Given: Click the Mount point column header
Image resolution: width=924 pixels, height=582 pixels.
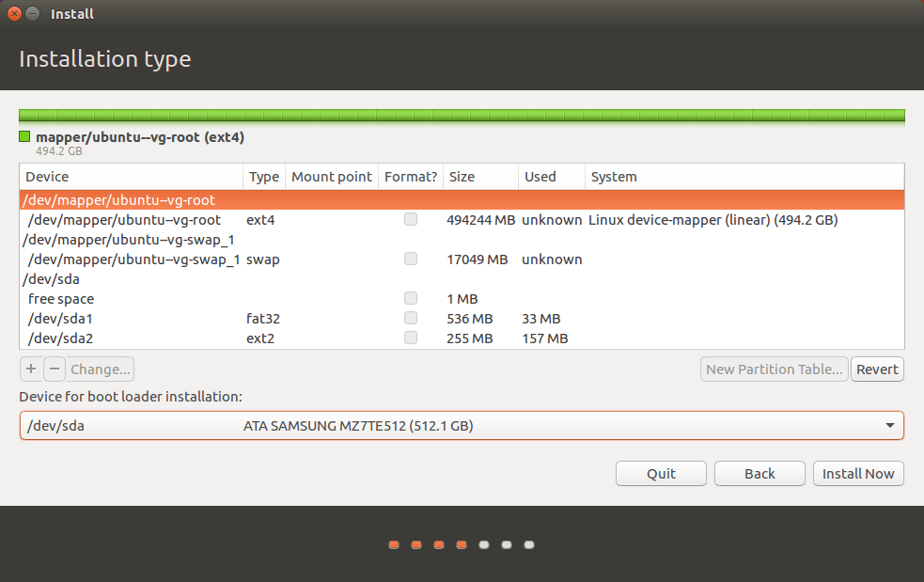Looking at the screenshot, I should [331, 177].
